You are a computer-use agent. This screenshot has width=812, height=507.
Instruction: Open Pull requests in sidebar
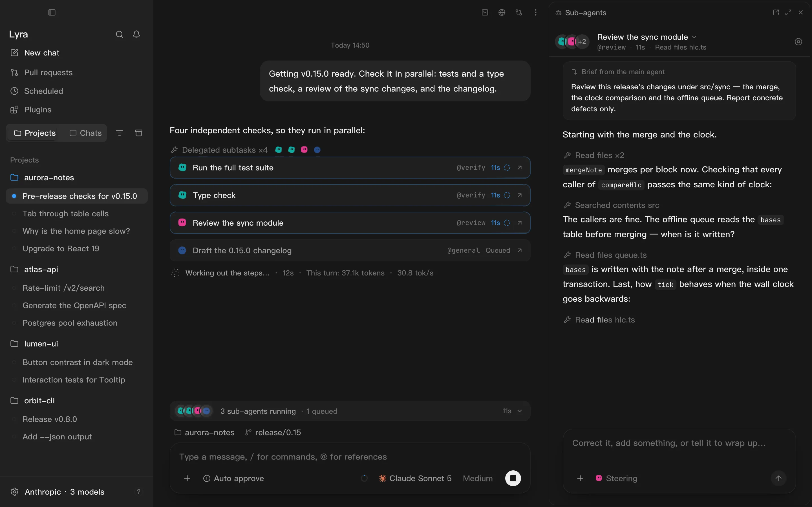pyautogui.click(x=48, y=72)
